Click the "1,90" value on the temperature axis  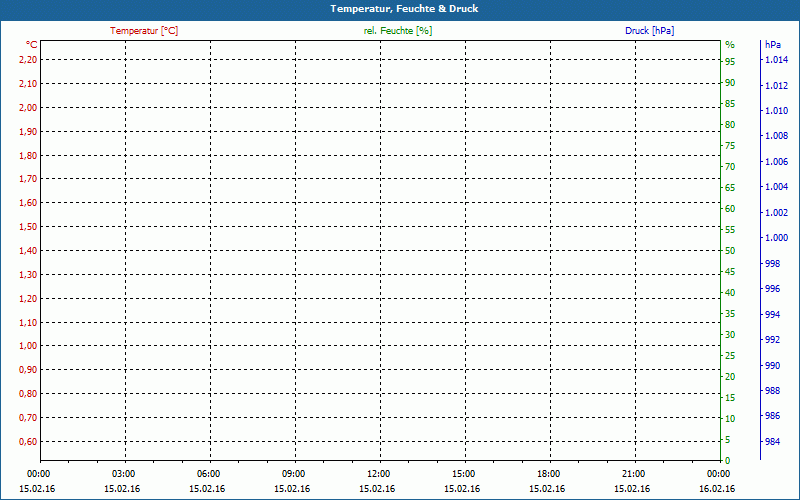pyautogui.click(x=28, y=132)
